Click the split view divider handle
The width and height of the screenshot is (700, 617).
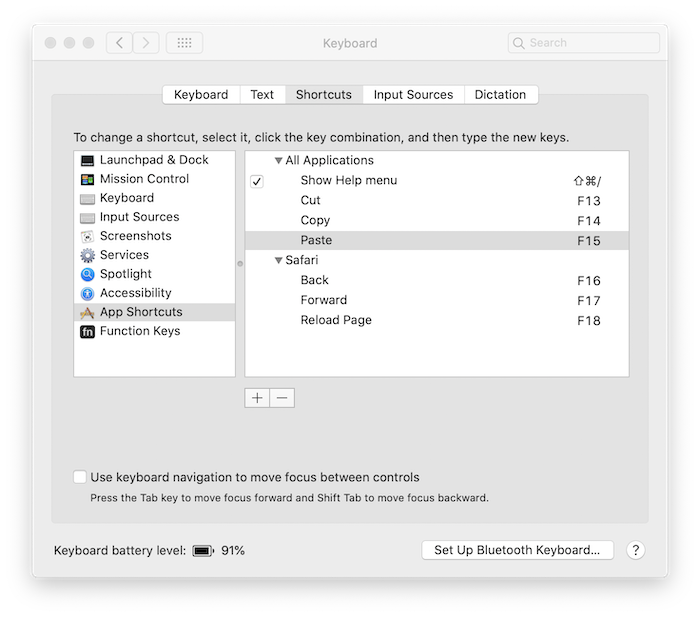pyautogui.click(x=240, y=264)
